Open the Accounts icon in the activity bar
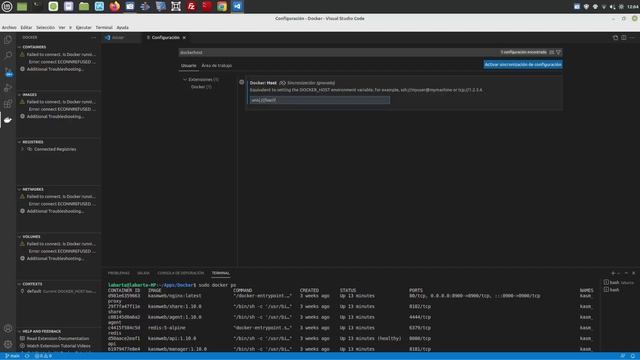This screenshot has width=640, height=360. point(8,328)
